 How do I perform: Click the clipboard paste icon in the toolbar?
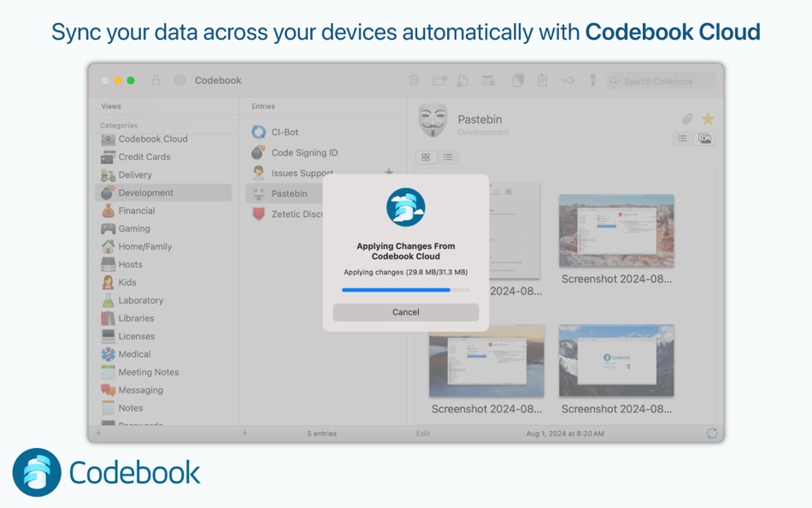(542, 80)
